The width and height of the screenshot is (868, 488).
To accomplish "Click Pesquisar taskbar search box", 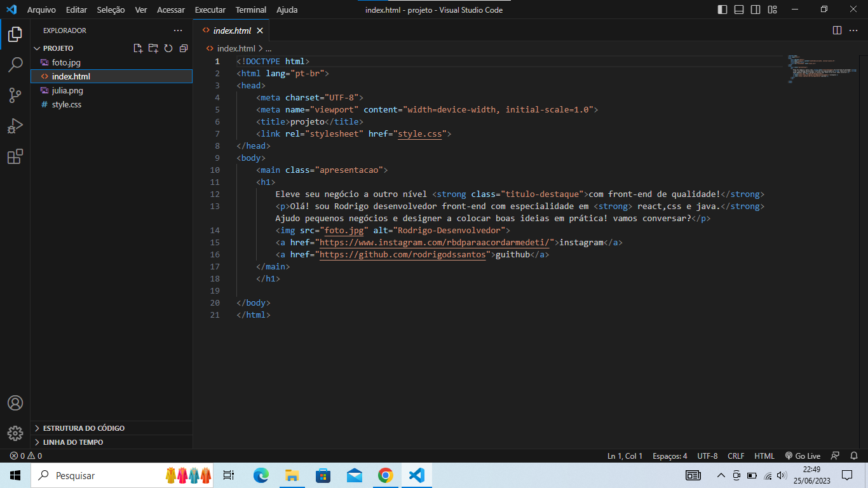I will (122, 475).
